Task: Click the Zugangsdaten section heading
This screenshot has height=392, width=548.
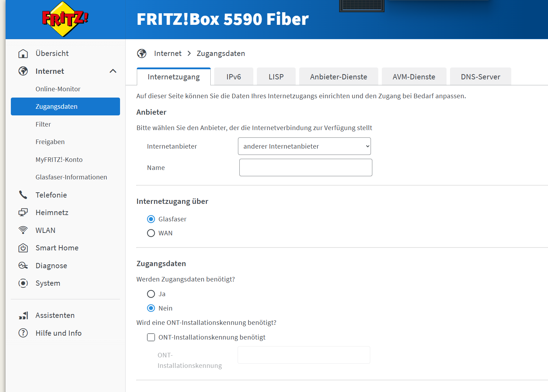Action: coord(161,264)
